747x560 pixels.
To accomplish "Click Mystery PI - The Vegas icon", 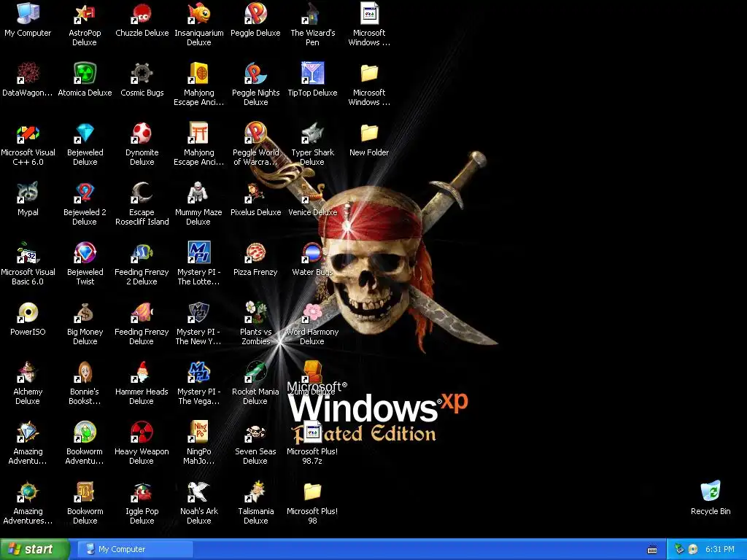I will (198, 373).
